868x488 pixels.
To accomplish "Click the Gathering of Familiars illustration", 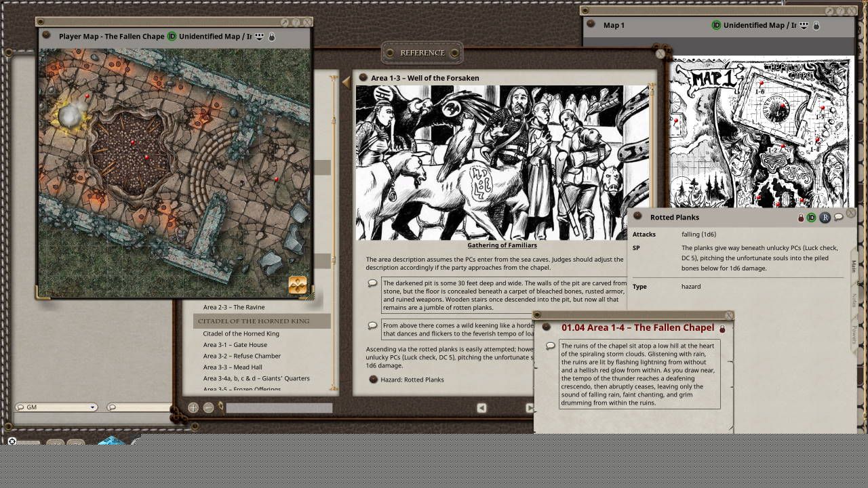I will click(x=502, y=163).
